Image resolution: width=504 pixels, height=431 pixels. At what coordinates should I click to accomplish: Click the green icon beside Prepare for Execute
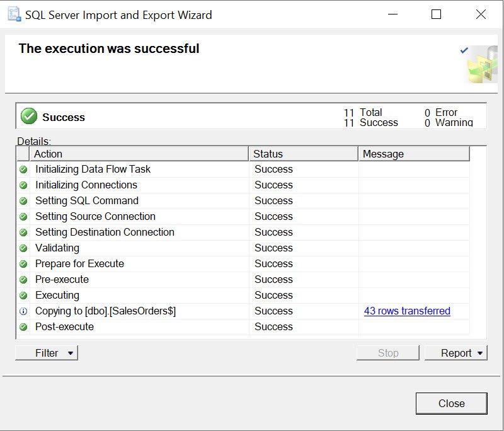[x=23, y=263]
